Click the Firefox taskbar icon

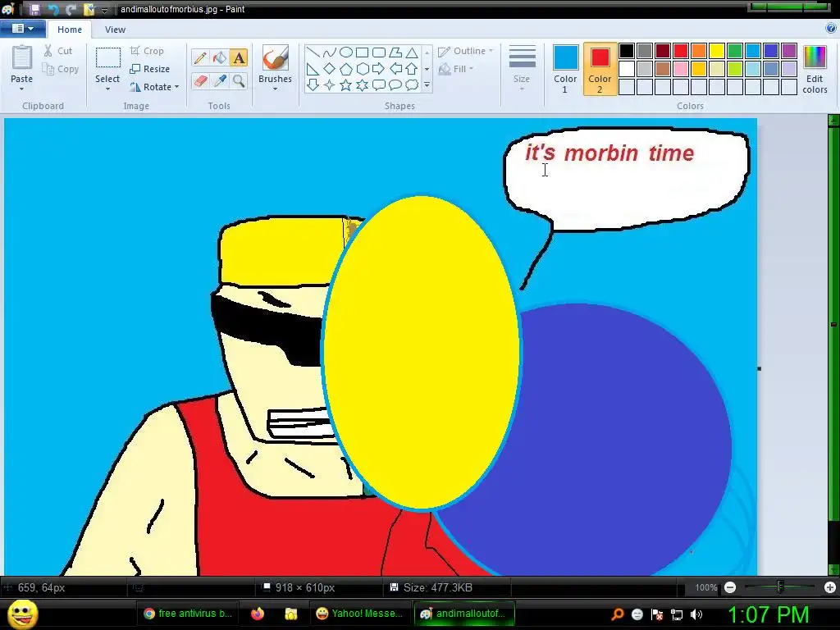pyautogui.click(x=258, y=614)
